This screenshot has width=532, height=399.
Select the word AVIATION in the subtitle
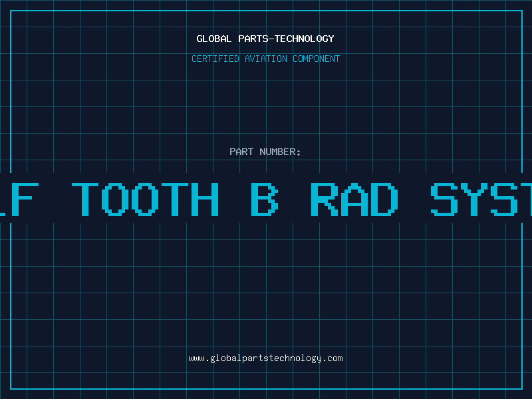pos(266,59)
